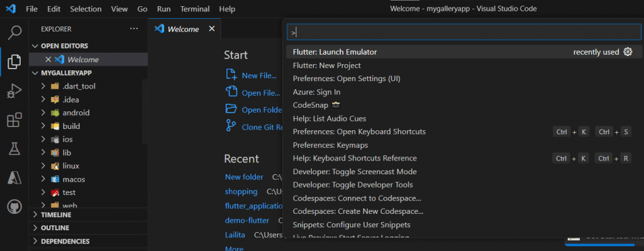Expand the Dependencies section
644x251 pixels.
coord(35,241)
